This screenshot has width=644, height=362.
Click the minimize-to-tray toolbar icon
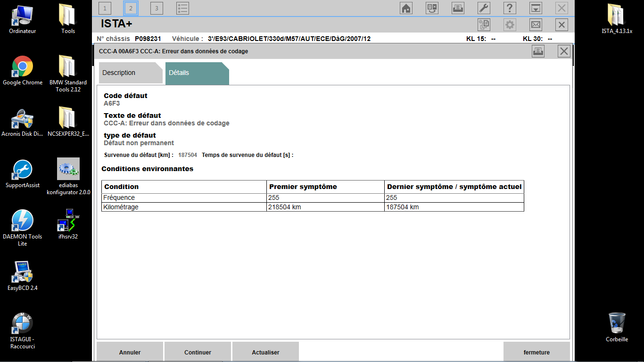(x=536, y=8)
